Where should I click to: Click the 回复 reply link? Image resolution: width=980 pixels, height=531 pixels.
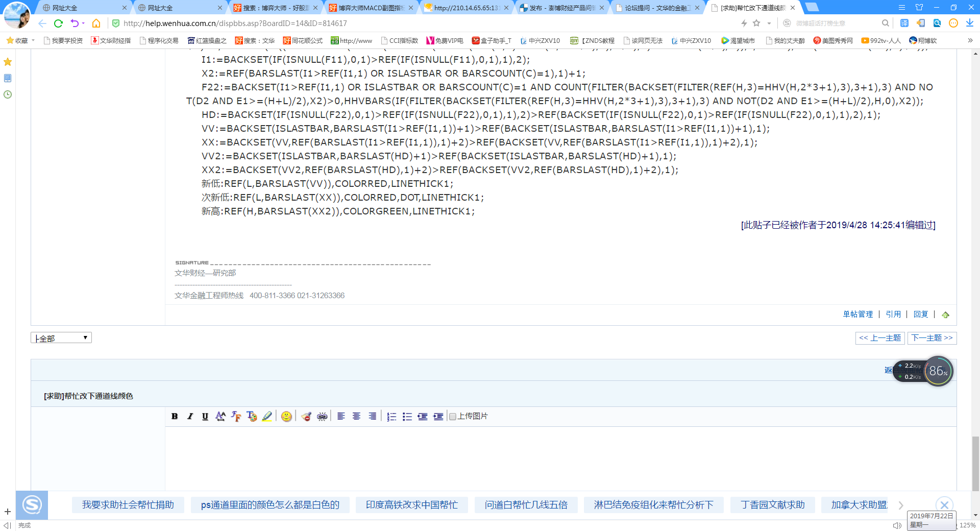(x=920, y=315)
